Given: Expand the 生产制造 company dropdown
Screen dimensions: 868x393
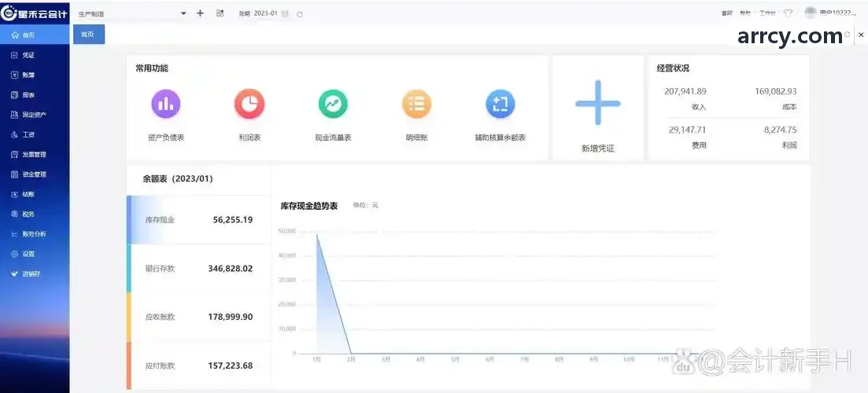Looking at the screenshot, I should click(x=131, y=14).
